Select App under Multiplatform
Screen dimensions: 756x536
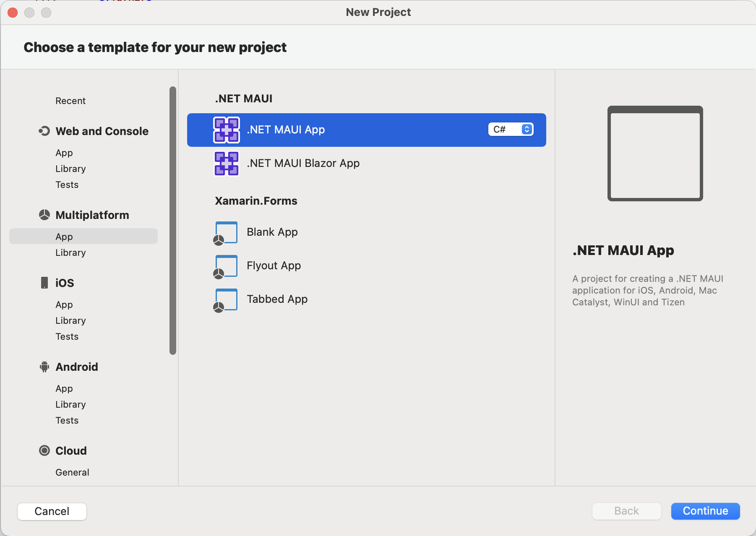pyautogui.click(x=64, y=236)
